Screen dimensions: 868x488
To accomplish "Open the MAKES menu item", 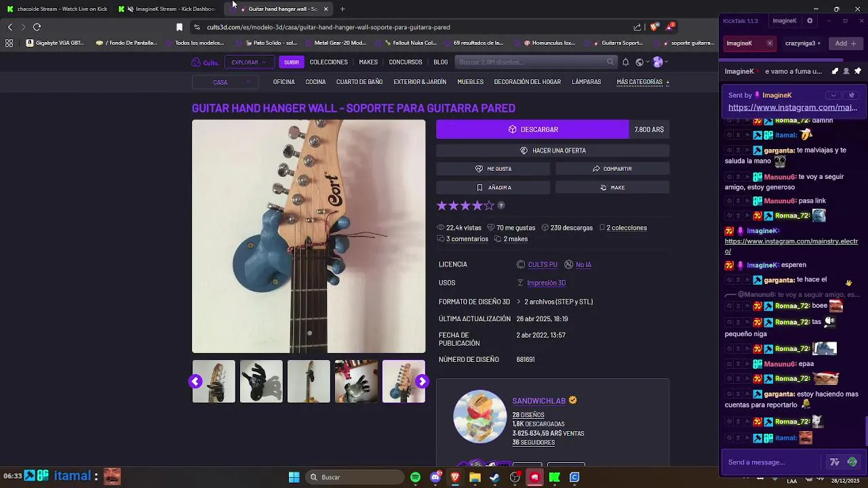I will coord(368,62).
